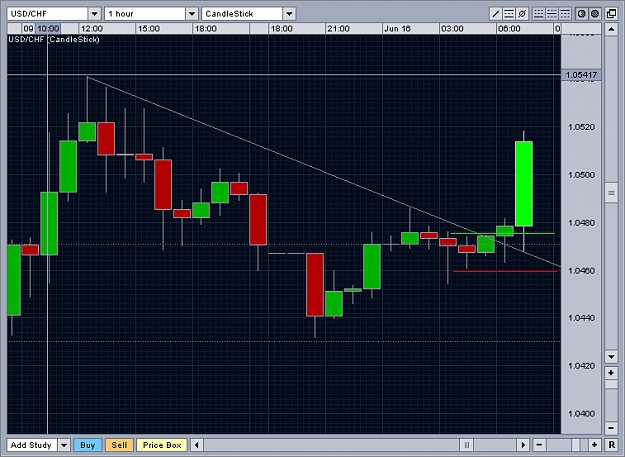Click the horizontal time scrollbar thumb

click(x=466, y=445)
